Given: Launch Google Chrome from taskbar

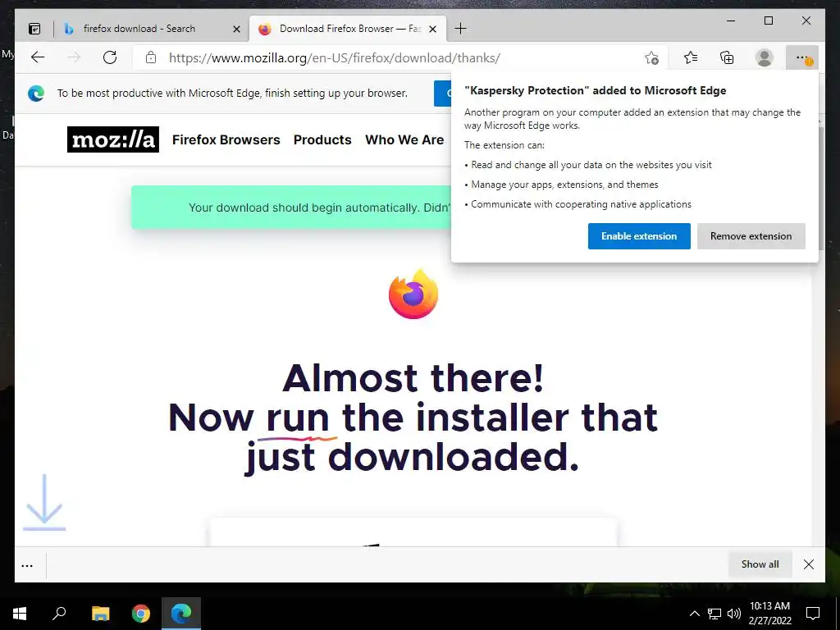Looking at the screenshot, I should tap(141, 614).
